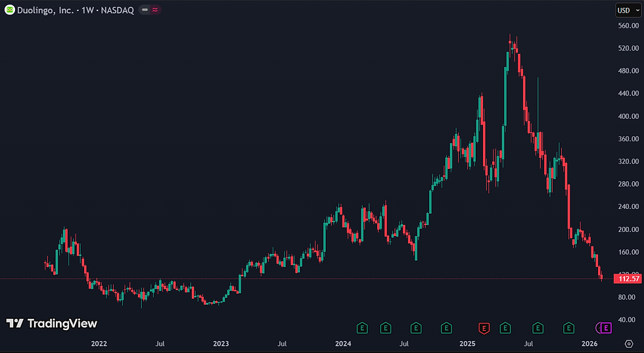This screenshot has height=353, width=644.
Task: Click the gray dash data-mode indicator
Action: (x=145, y=11)
